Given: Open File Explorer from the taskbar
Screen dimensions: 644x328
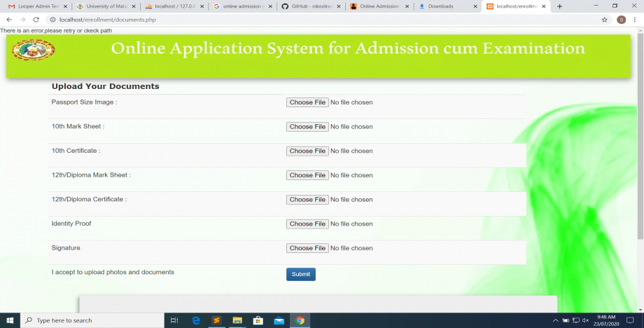Looking at the screenshot, I should click(237, 320).
